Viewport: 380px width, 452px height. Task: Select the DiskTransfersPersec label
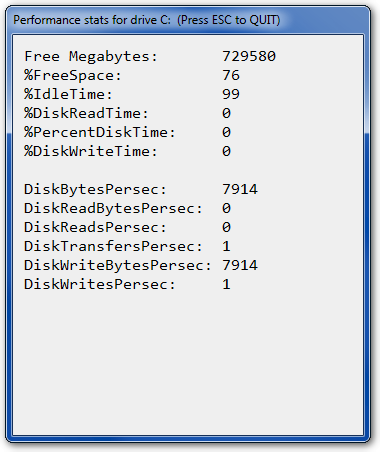[113, 246]
